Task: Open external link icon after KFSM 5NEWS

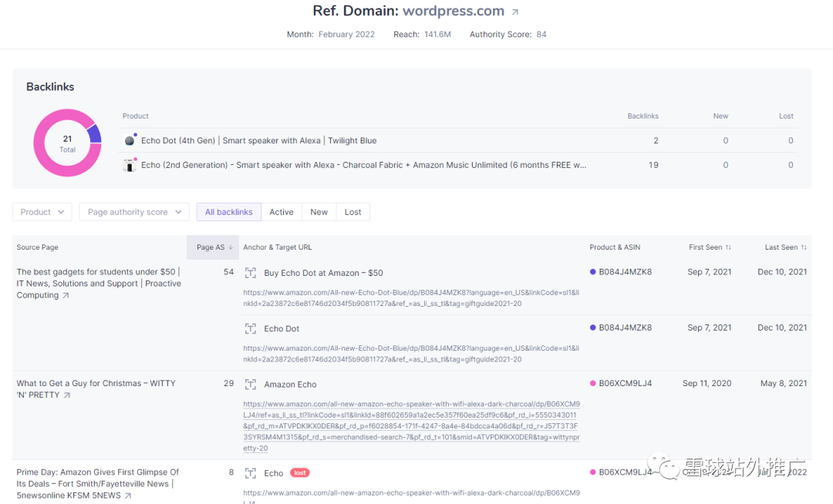Action: tap(127, 496)
